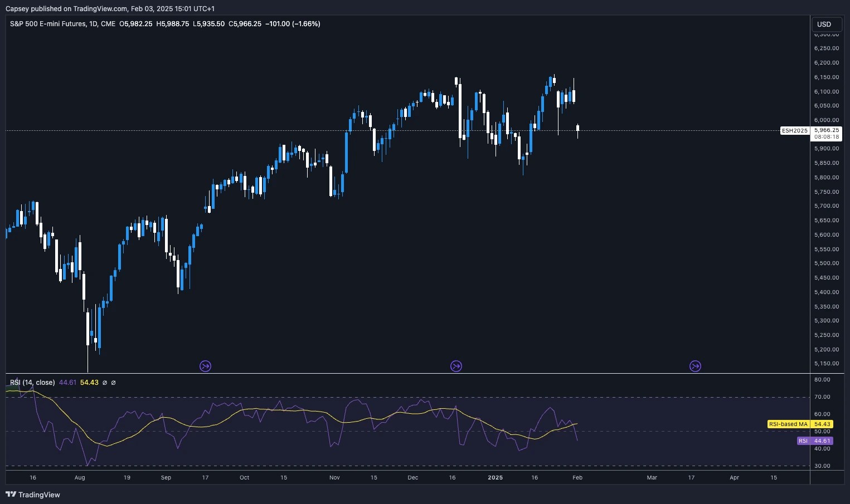Viewport: 850px width, 504px height.
Task: Click the yellow RSI-based MA value label
Action: 800,424
